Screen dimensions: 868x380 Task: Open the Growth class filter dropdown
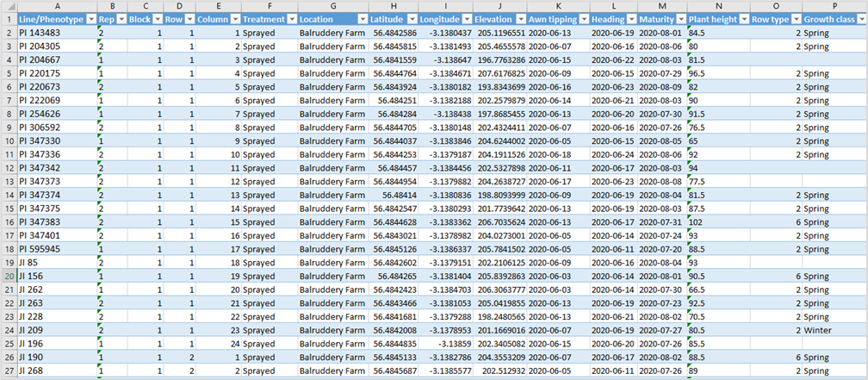[x=861, y=19]
